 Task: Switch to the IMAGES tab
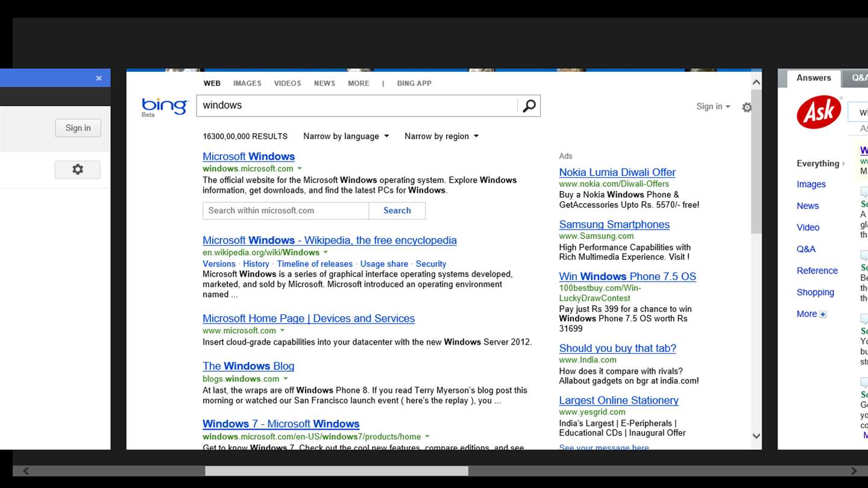[247, 83]
